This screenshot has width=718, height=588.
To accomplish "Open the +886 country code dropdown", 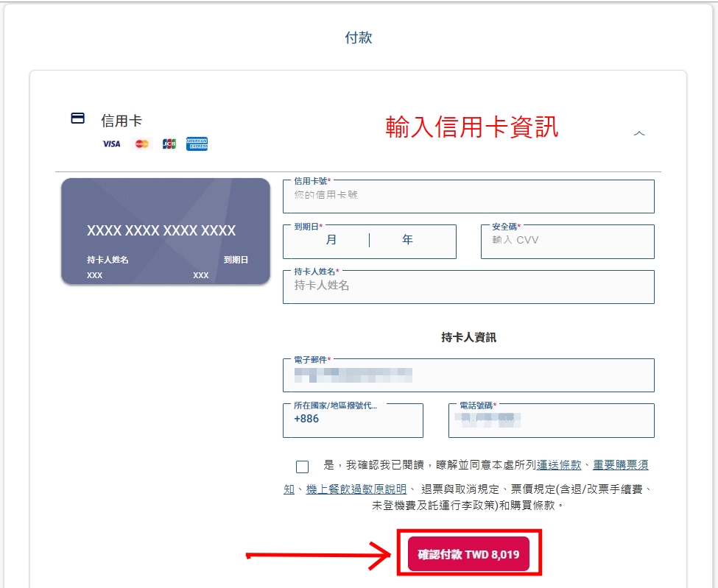I will point(353,419).
